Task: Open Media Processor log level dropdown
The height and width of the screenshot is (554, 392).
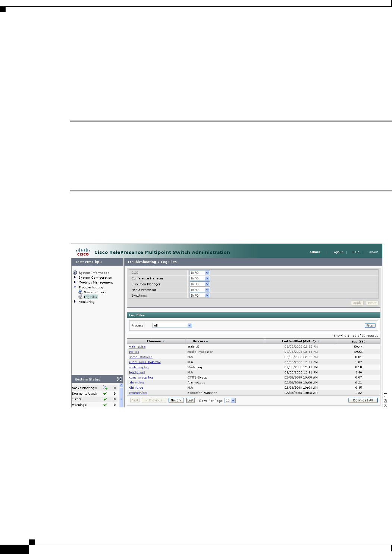Action: click(x=200, y=289)
